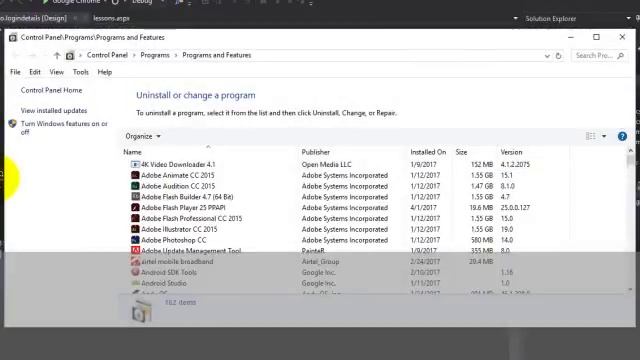Click the change view icon

click(x=590, y=136)
